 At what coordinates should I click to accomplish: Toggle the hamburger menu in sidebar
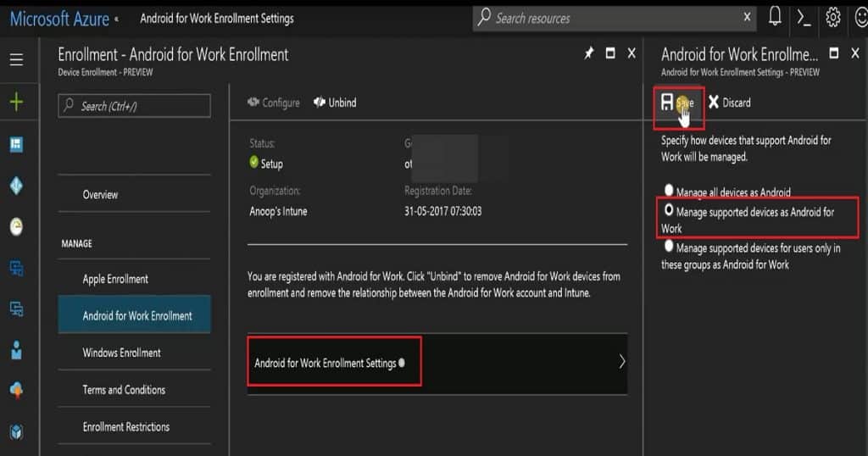pyautogui.click(x=16, y=59)
